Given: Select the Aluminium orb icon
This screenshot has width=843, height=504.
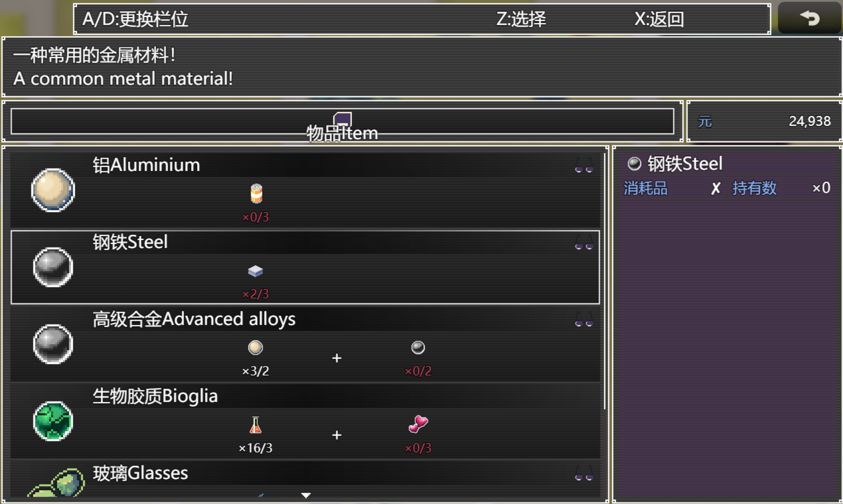Looking at the screenshot, I should pos(53,190).
